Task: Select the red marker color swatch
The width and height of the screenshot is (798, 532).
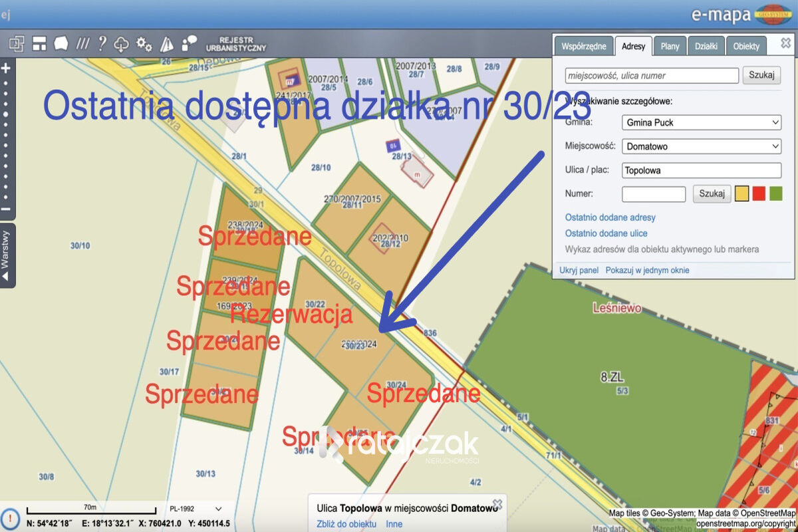Action: click(x=759, y=194)
